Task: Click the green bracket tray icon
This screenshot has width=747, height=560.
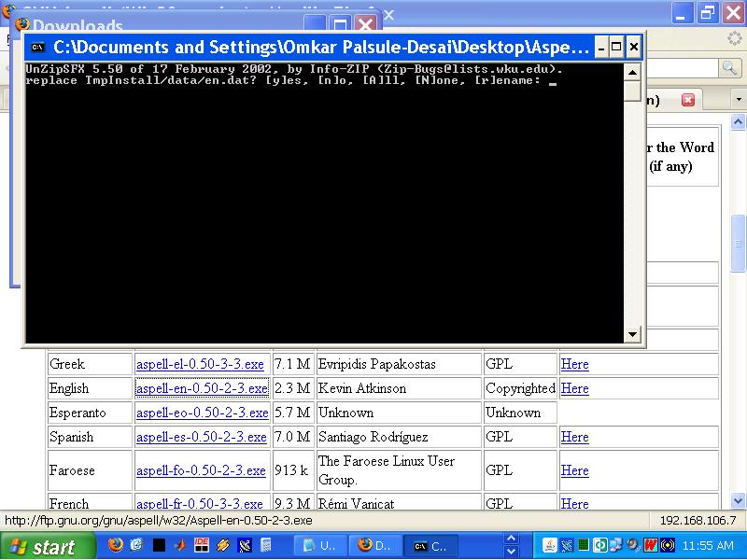Action: (599, 545)
